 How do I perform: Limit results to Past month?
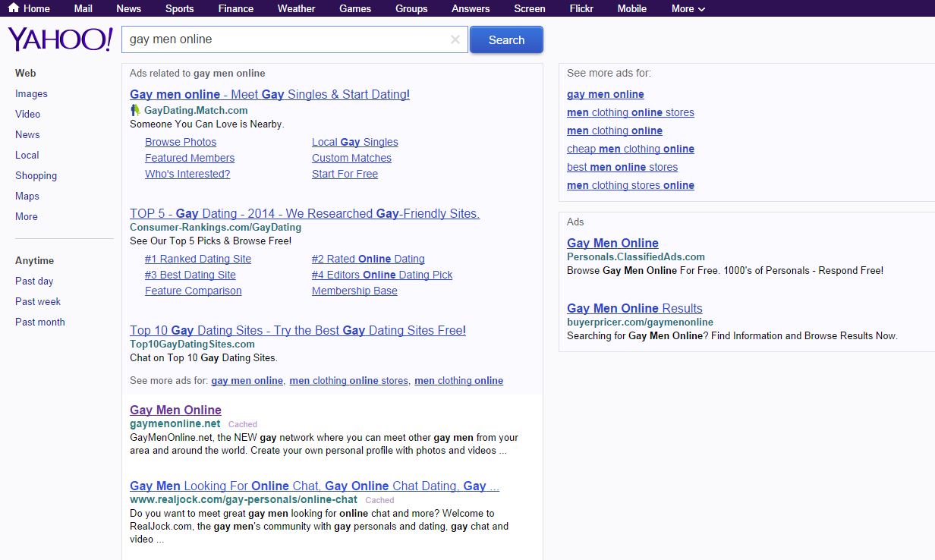click(x=40, y=322)
